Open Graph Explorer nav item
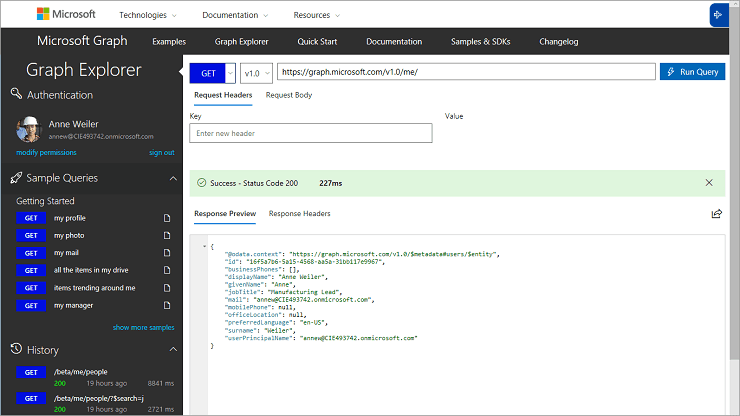The height and width of the screenshot is (416, 740). [242, 42]
